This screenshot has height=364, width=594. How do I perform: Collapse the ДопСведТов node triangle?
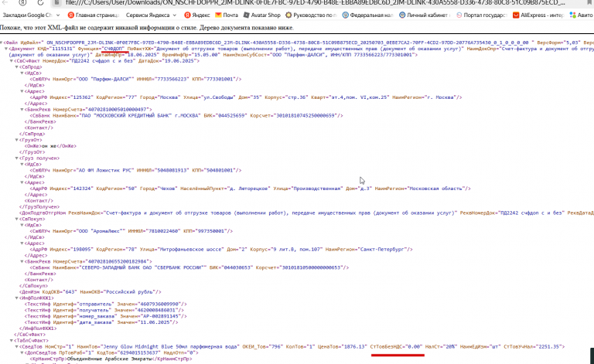tap(22, 352)
